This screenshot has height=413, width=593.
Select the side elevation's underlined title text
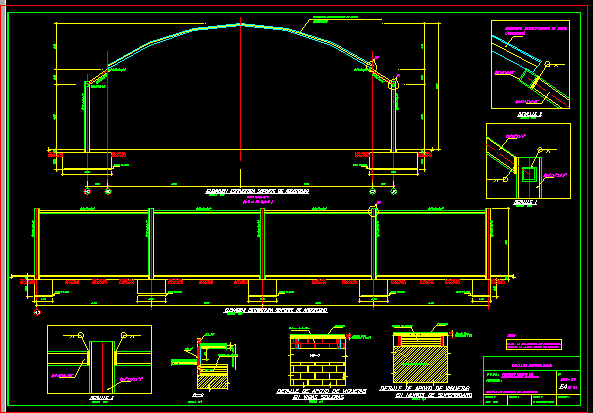(276, 311)
